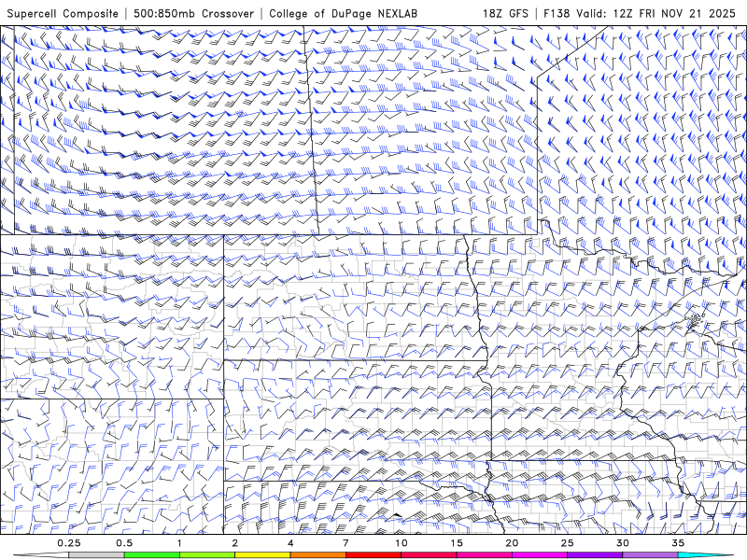
Task: Click the scale label reading 4
Action: [290, 543]
